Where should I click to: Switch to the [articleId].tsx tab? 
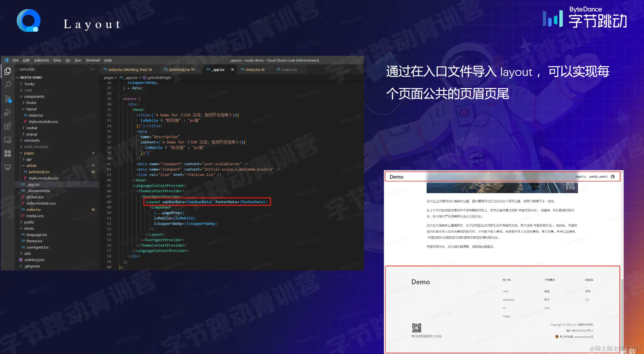coord(179,70)
